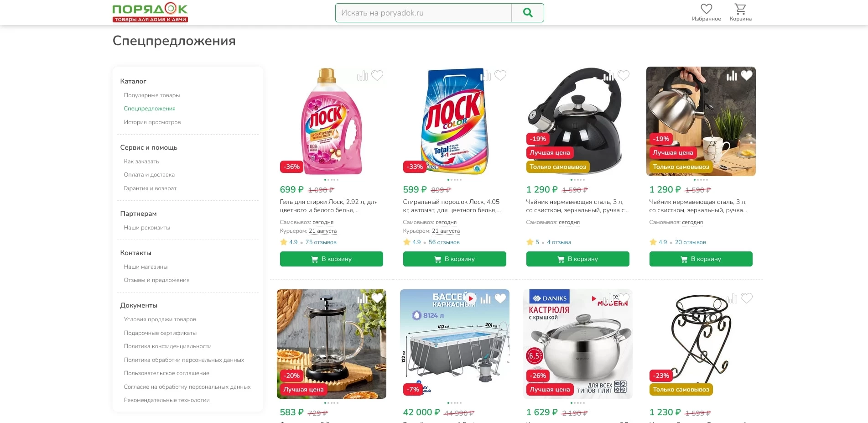868x423 pixels.
Task: Open Популярные товары in catalog sidebar
Action: tap(151, 95)
